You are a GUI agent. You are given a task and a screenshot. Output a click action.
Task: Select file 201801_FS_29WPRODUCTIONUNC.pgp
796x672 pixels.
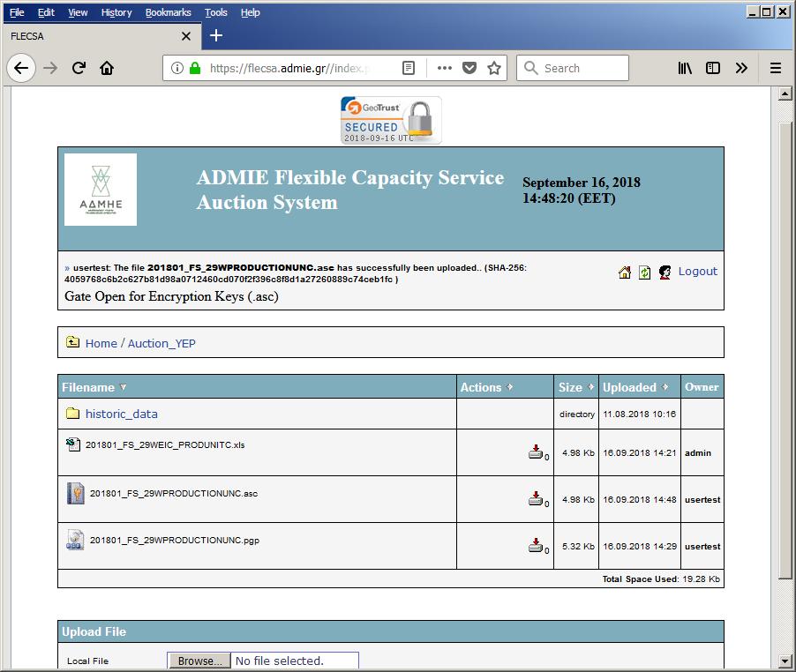[175, 540]
